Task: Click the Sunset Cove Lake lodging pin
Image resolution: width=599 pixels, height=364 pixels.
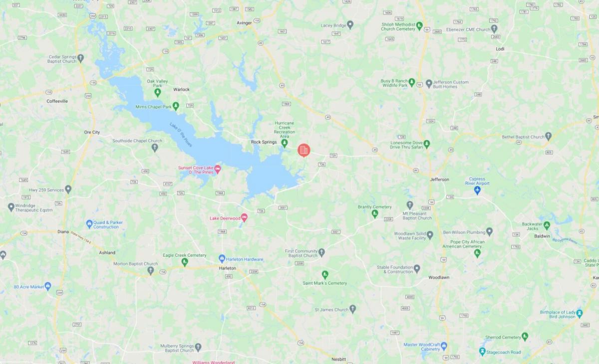Action: tap(218, 169)
